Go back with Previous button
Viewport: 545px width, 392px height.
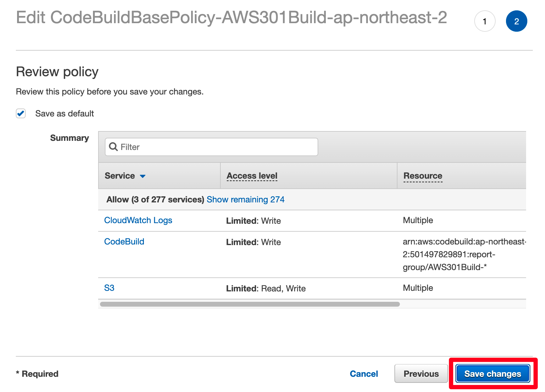click(x=421, y=374)
